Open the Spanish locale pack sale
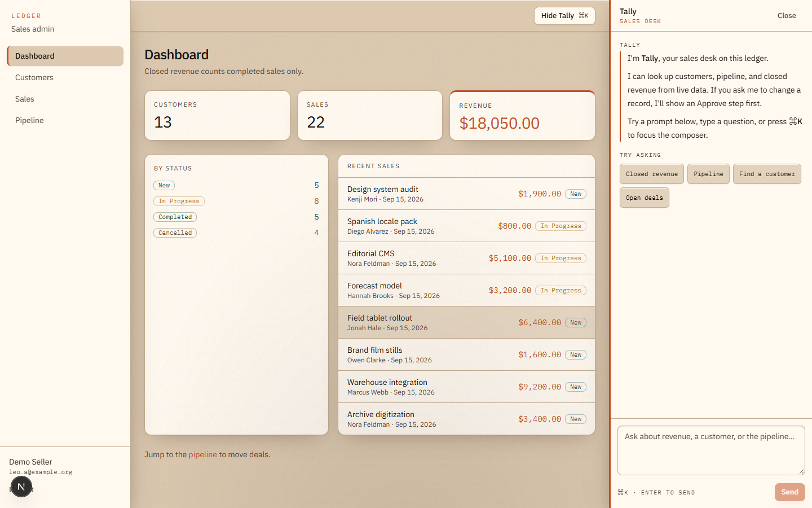 click(x=466, y=226)
